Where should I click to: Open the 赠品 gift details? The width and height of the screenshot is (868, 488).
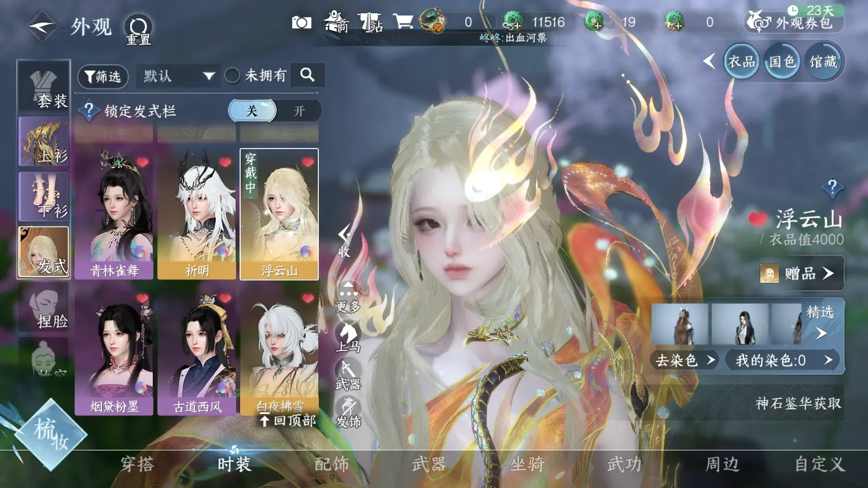pos(801,273)
